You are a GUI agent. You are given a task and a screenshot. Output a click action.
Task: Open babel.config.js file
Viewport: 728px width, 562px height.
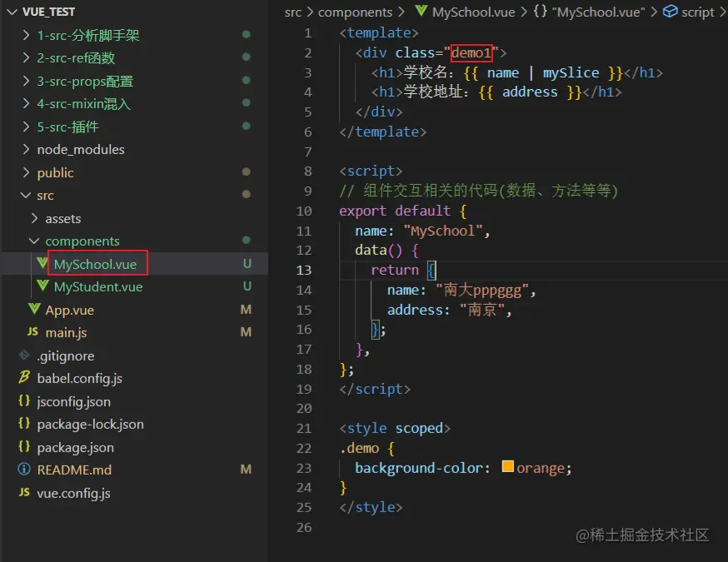(79, 379)
